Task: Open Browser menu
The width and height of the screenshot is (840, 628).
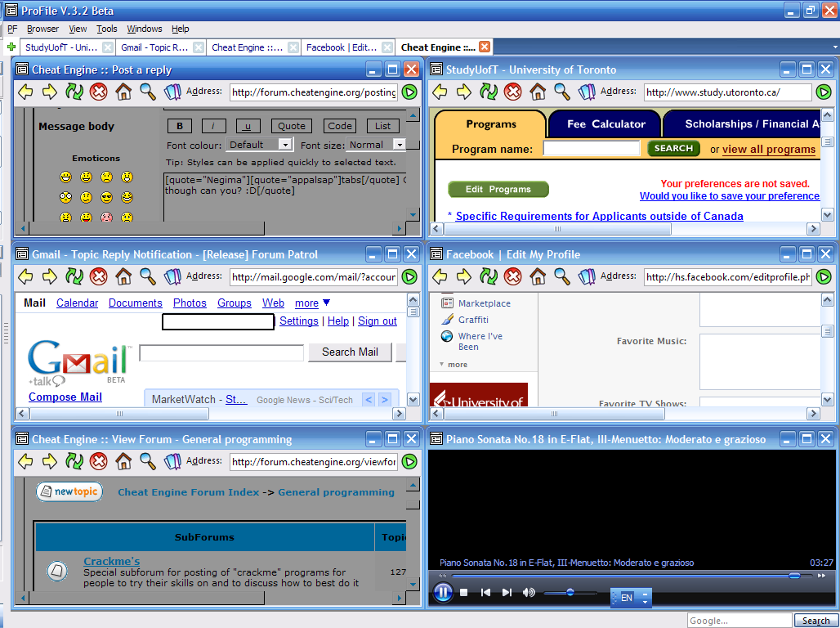Action: coord(42,29)
